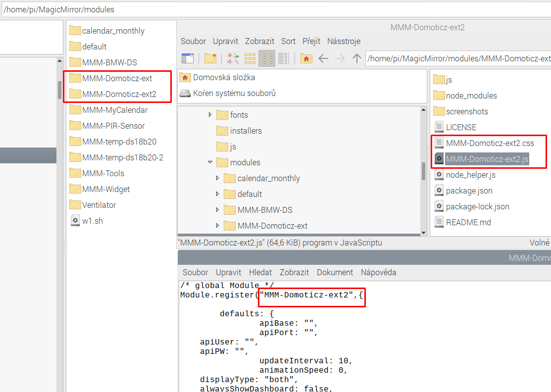551x392 pixels.
Task: Expand MMM-Domoticz-ext in the folder tree
Action: point(217,226)
